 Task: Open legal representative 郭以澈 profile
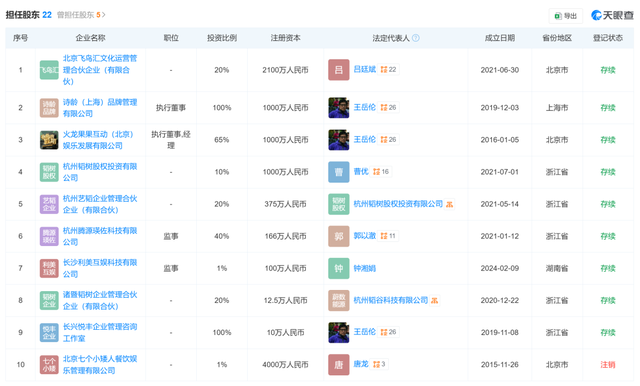[364, 235]
